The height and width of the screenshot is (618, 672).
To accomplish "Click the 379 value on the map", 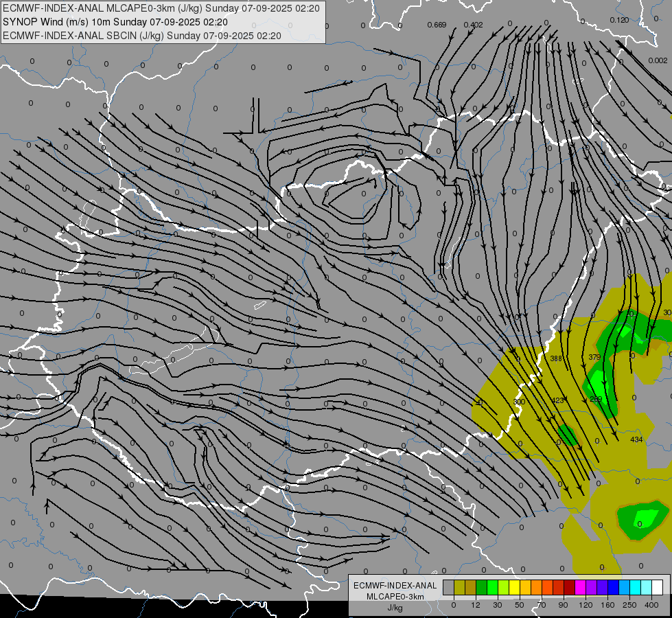I will (x=594, y=357).
